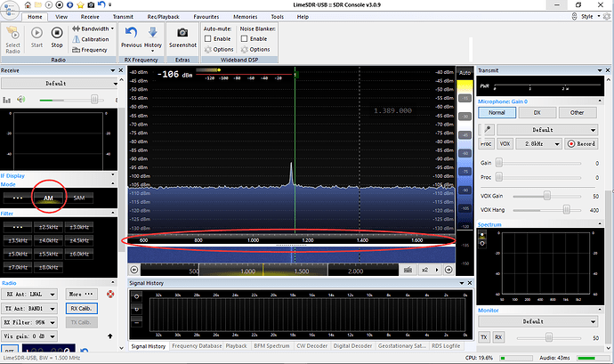Click the red lifebuoy help icon
The image size is (614, 364).
point(111,293)
